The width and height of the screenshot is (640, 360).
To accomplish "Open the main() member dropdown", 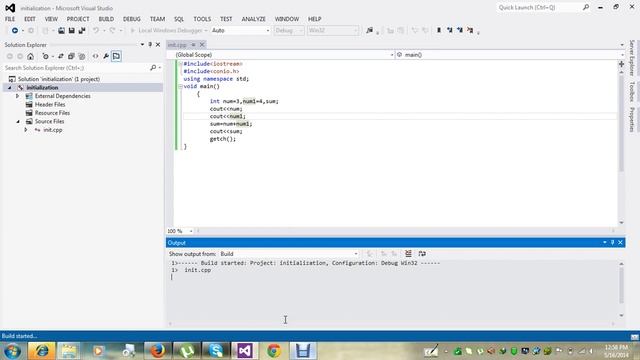I will point(510,55).
